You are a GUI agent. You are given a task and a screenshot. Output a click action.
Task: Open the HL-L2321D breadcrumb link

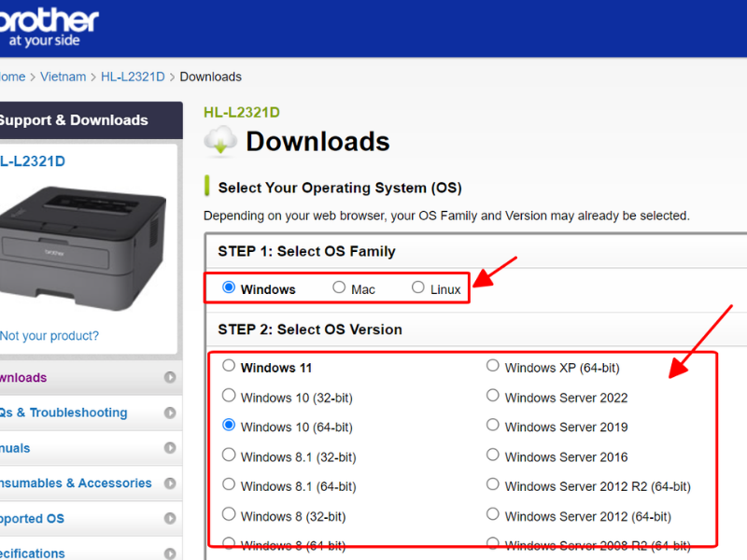[x=132, y=77]
